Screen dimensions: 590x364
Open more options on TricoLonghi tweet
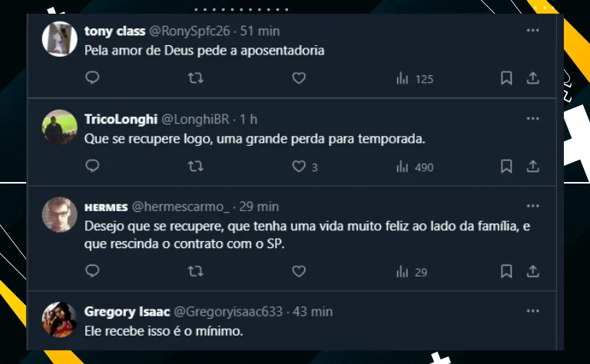[532, 119]
